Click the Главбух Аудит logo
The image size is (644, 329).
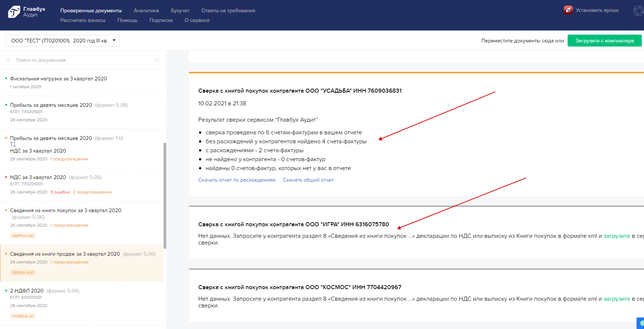[26, 12]
